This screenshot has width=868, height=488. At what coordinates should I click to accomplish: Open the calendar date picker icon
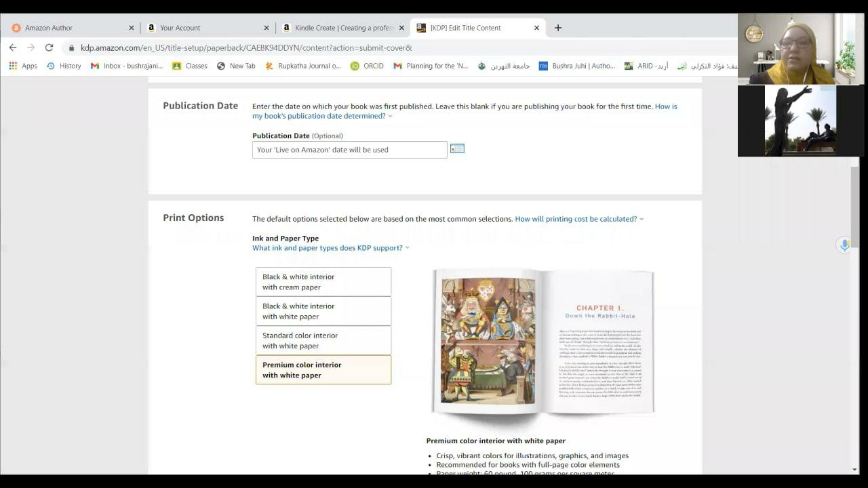pos(457,148)
